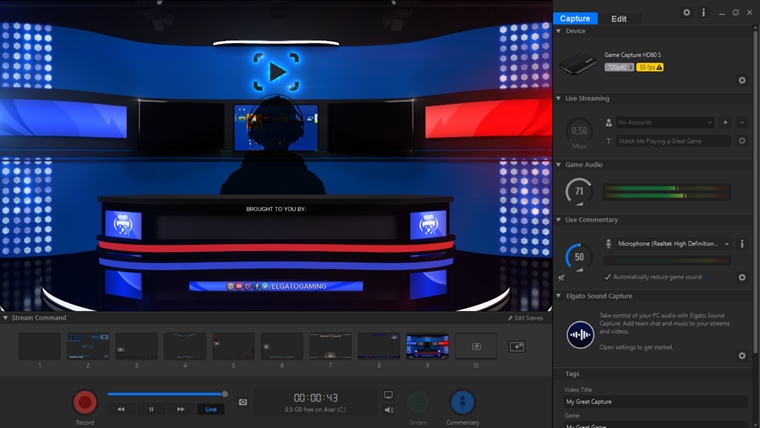Select scene thumbnail 7
The image size is (760, 428).
click(330, 346)
